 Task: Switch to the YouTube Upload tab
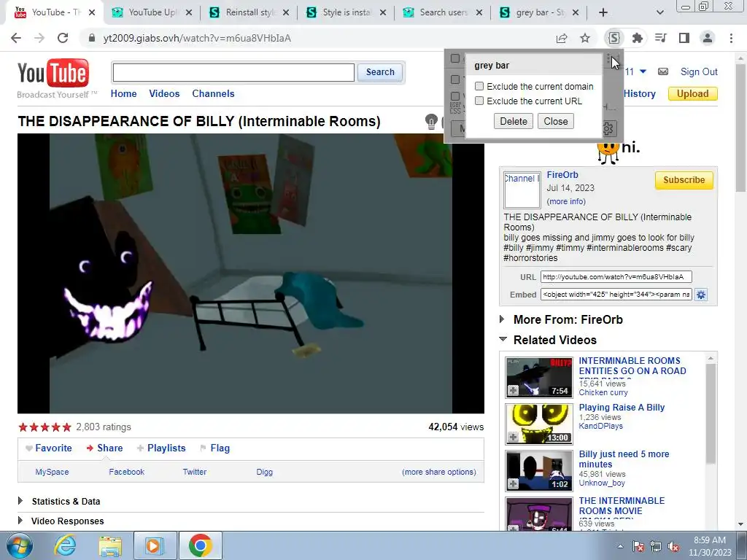tap(152, 12)
